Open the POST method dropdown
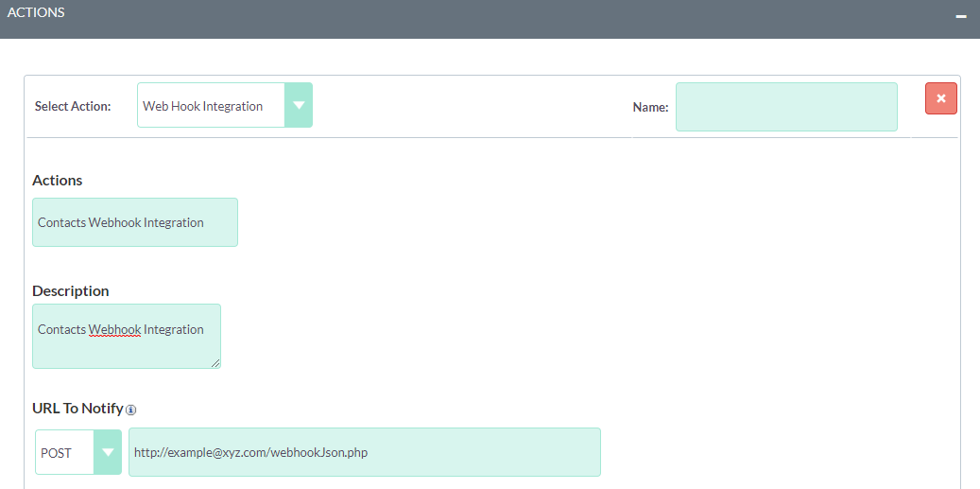This screenshot has width=980, height=489. [78, 452]
